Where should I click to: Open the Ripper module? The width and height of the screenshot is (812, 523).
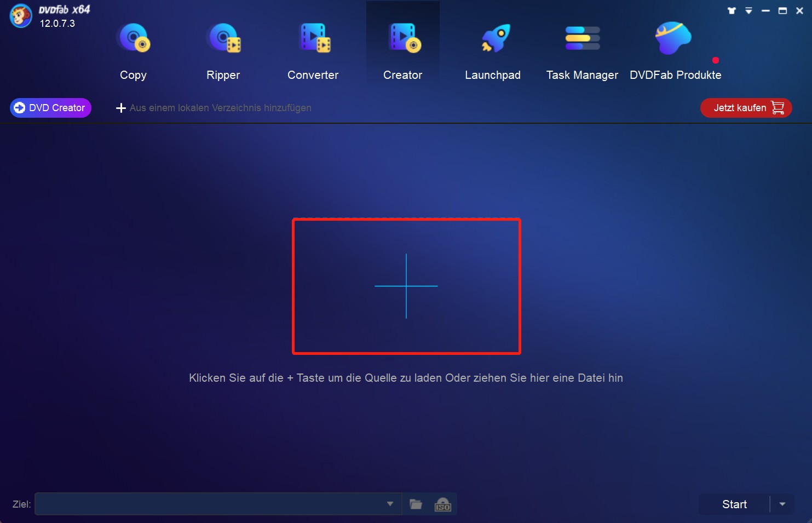pyautogui.click(x=223, y=51)
